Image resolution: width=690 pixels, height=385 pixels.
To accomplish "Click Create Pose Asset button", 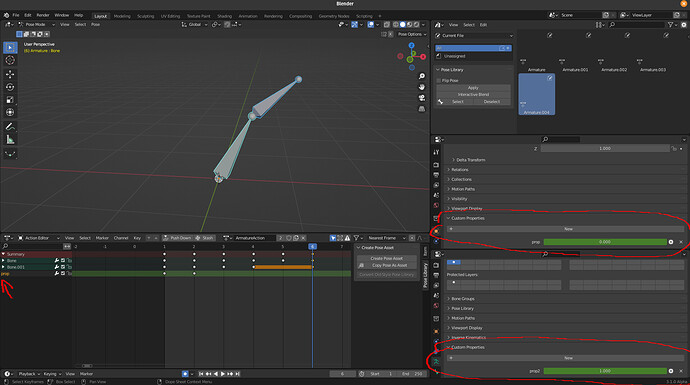I will pyautogui.click(x=386, y=259).
